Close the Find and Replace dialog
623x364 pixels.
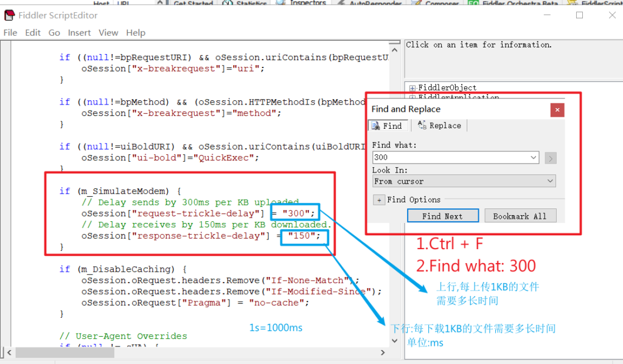[x=557, y=109]
